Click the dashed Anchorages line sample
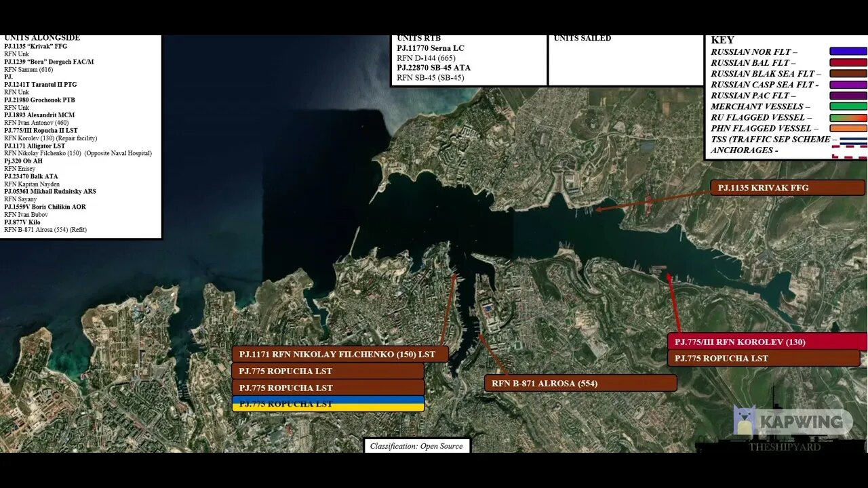The height and width of the screenshot is (488, 868). click(848, 150)
